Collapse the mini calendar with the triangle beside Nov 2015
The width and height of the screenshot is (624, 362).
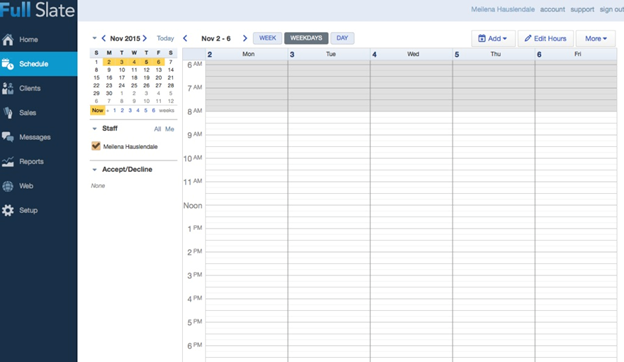tap(94, 38)
